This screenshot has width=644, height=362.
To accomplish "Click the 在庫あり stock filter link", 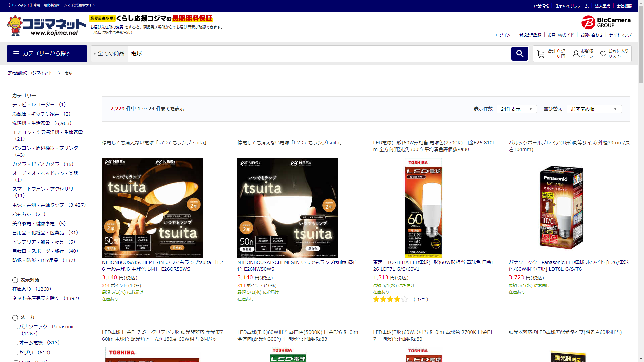I will (x=22, y=289).
